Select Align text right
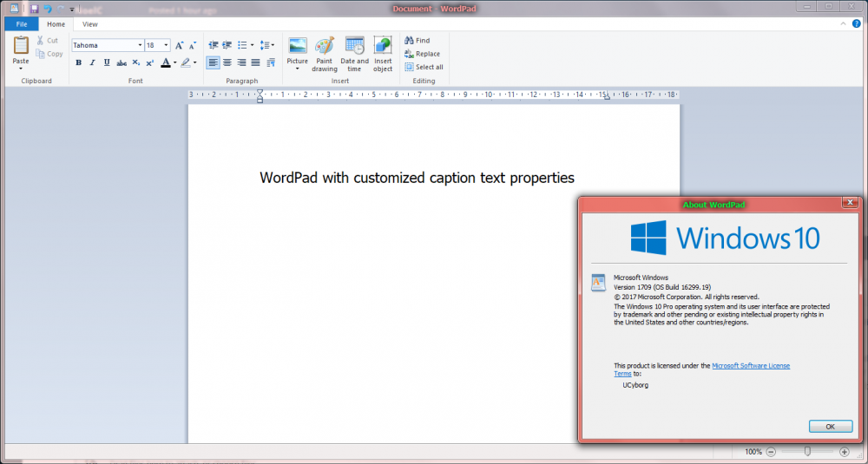Viewport: 868px width, 464px height. click(241, 62)
